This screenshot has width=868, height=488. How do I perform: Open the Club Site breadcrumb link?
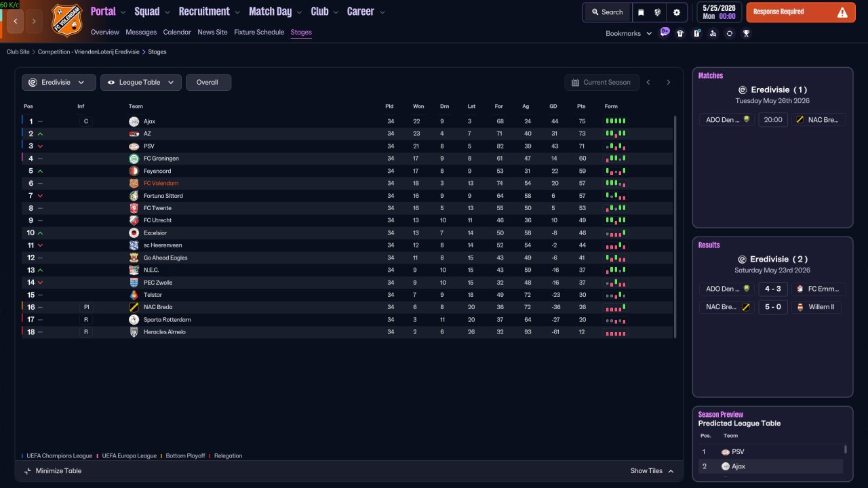click(18, 52)
